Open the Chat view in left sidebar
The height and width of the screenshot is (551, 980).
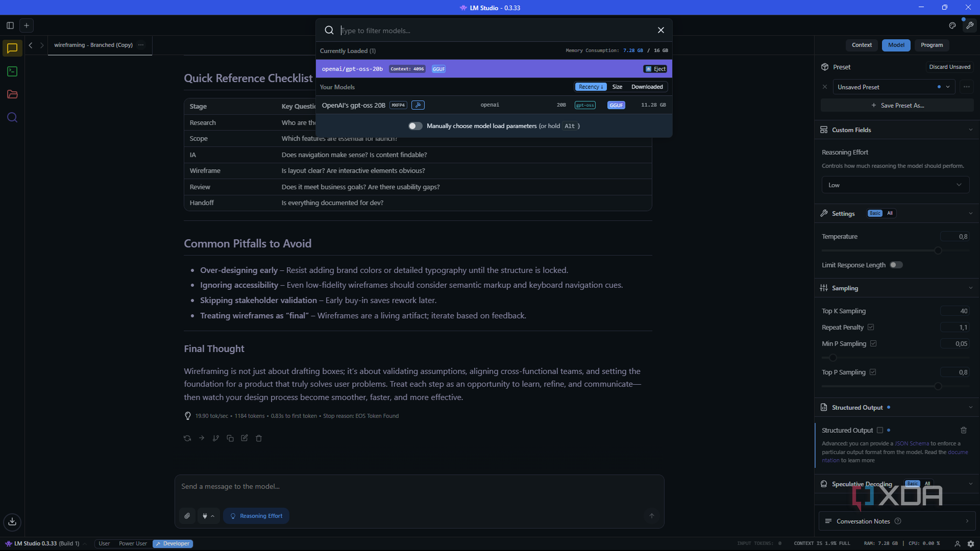(12, 48)
